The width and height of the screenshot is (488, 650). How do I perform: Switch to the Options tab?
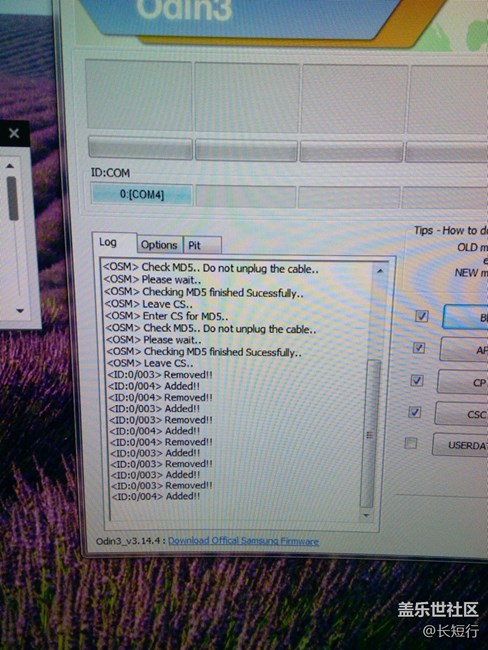click(x=159, y=245)
